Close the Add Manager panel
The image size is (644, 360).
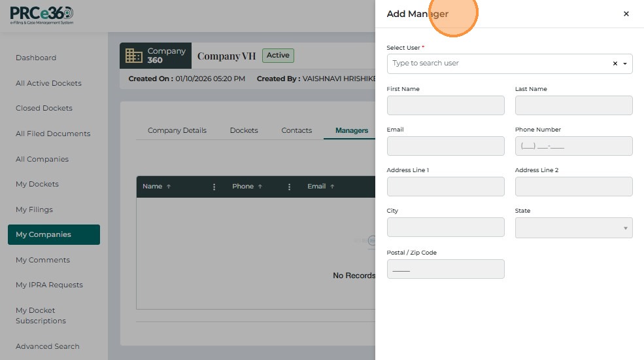pyautogui.click(x=626, y=14)
